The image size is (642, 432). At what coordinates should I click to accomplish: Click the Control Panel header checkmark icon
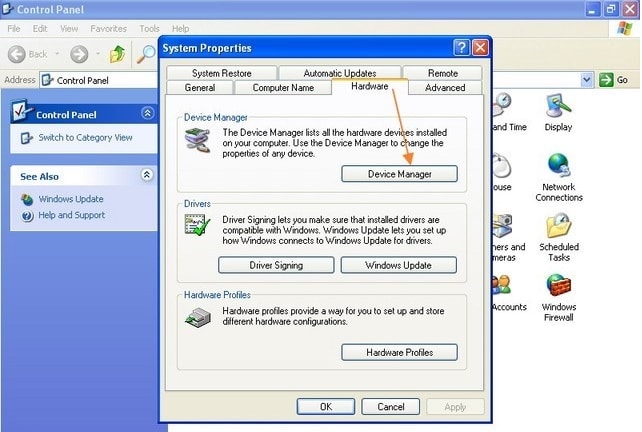tap(21, 111)
